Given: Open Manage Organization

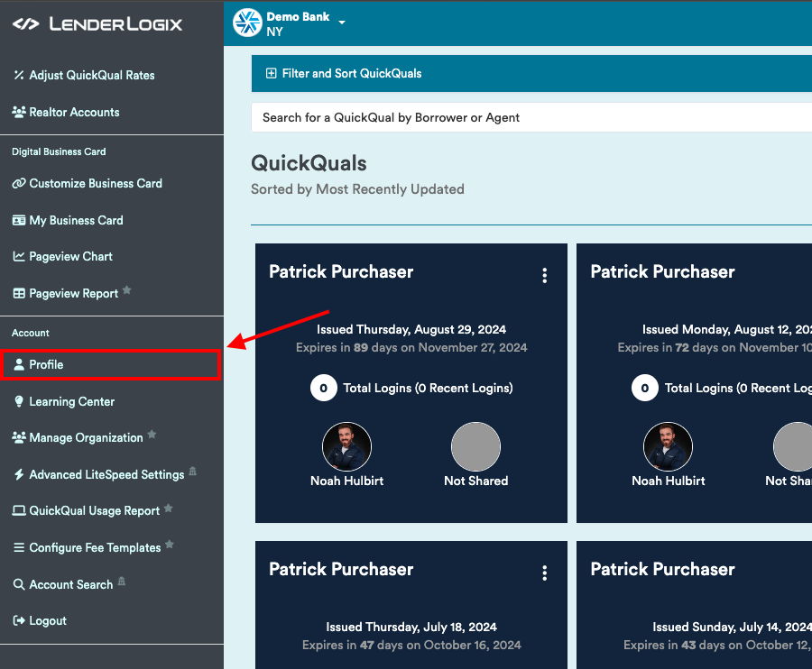Looking at the screenshot, I should tap(86, 438).
